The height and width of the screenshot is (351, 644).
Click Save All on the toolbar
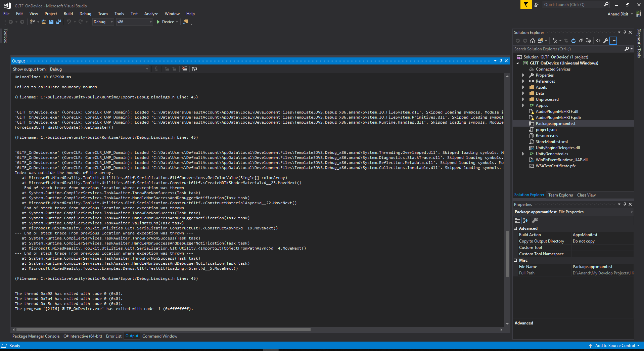click(59, 21)
